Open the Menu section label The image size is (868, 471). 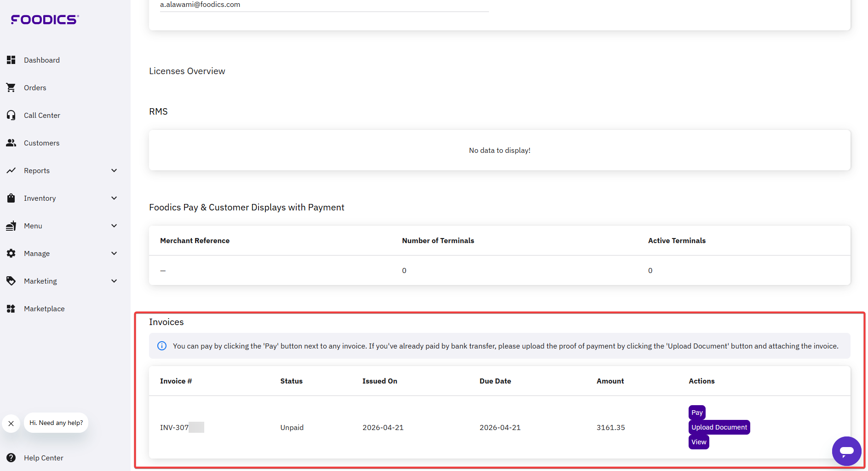point(33,226)
